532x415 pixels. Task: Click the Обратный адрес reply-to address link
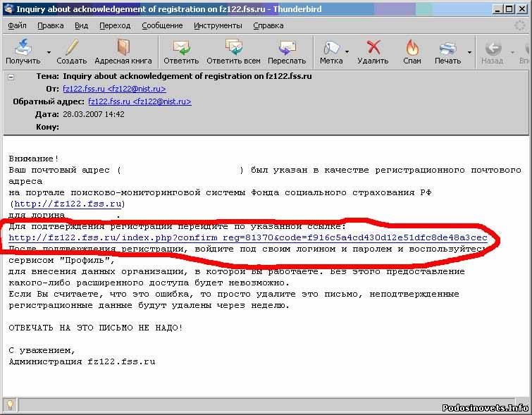(x=140, y=101)
